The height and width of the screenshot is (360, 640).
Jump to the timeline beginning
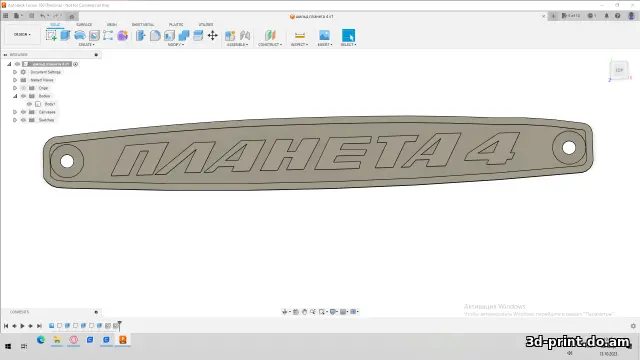pyautogui.click(x=6, y=326)
